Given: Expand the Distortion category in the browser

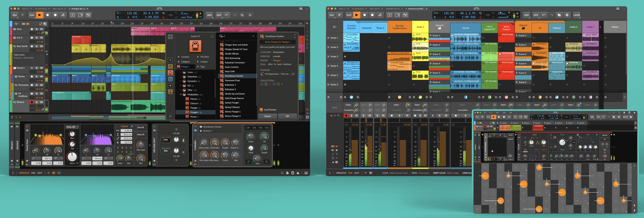Looking at the screenshot, I should click(181, 77).
